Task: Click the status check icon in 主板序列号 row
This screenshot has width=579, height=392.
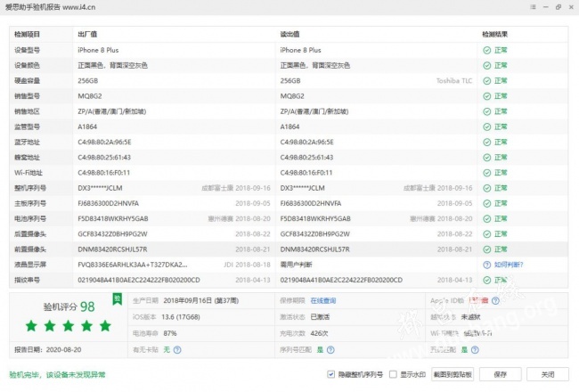Action: pos(487,204)
